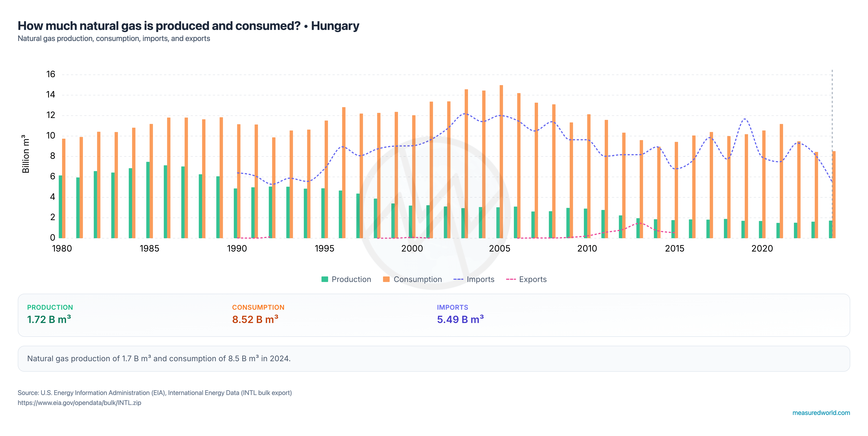This screenshot has width=868, height=436.
Task: Click the chart title mentioning Hungary
Action: [188, 26]
